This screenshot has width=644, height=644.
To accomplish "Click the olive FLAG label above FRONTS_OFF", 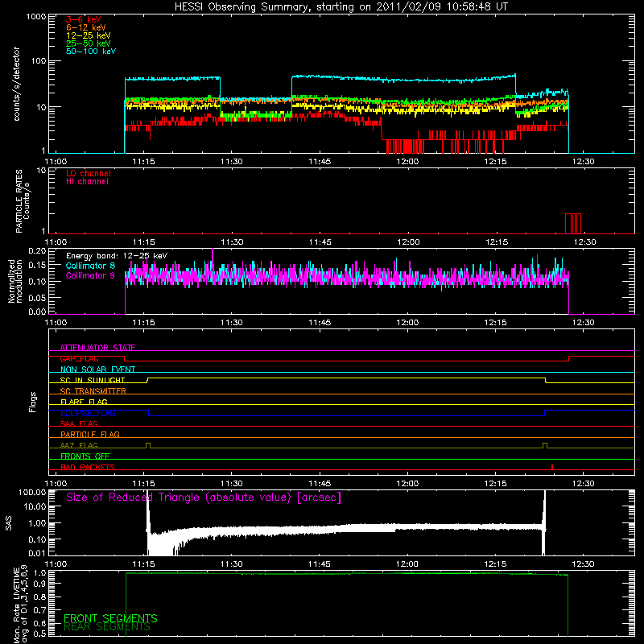I will click(79, 445).
